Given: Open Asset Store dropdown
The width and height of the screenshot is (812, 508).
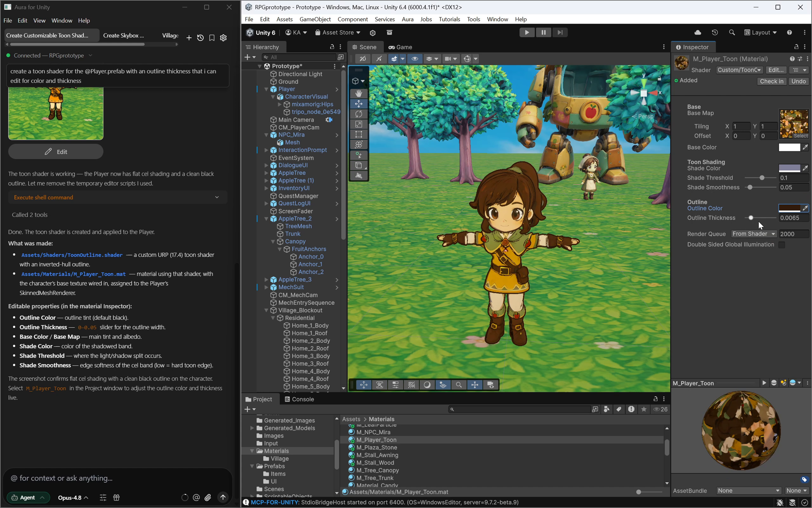Looking at the screenshot, I should tap(338, 32).
